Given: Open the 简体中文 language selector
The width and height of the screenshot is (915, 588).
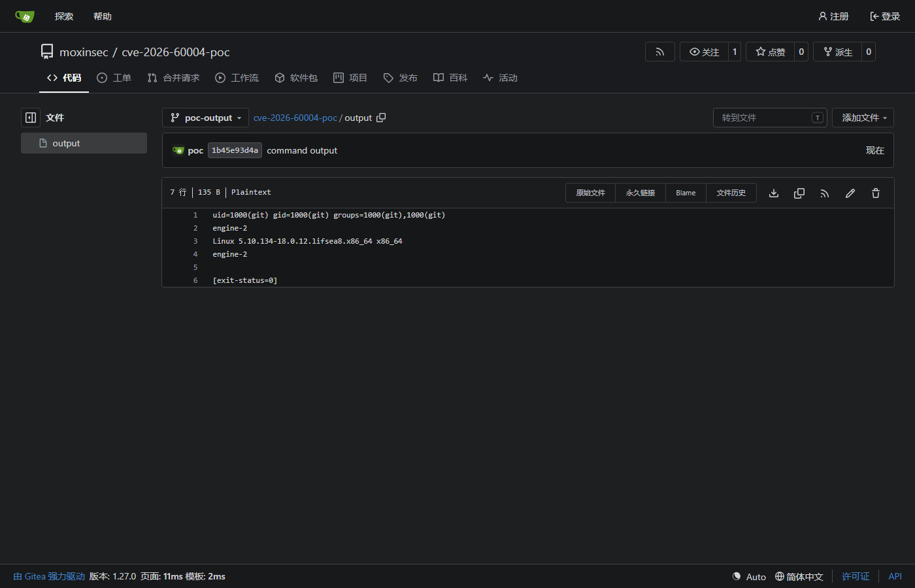Looking at the screenshot, I should [x=799, y=576].
